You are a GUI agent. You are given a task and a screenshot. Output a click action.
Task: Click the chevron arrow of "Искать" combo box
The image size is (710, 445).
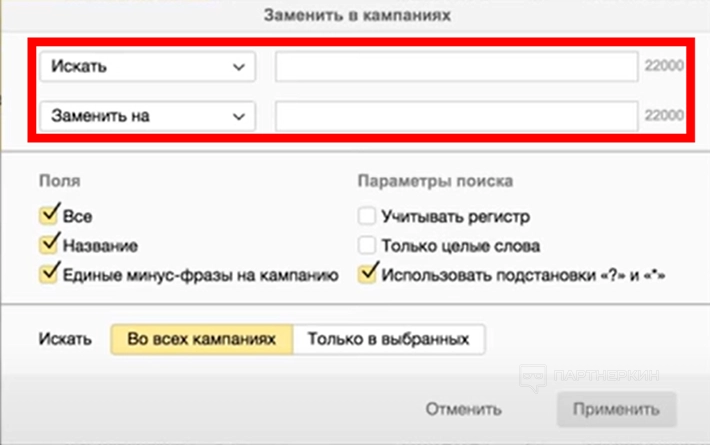[238, 67]
